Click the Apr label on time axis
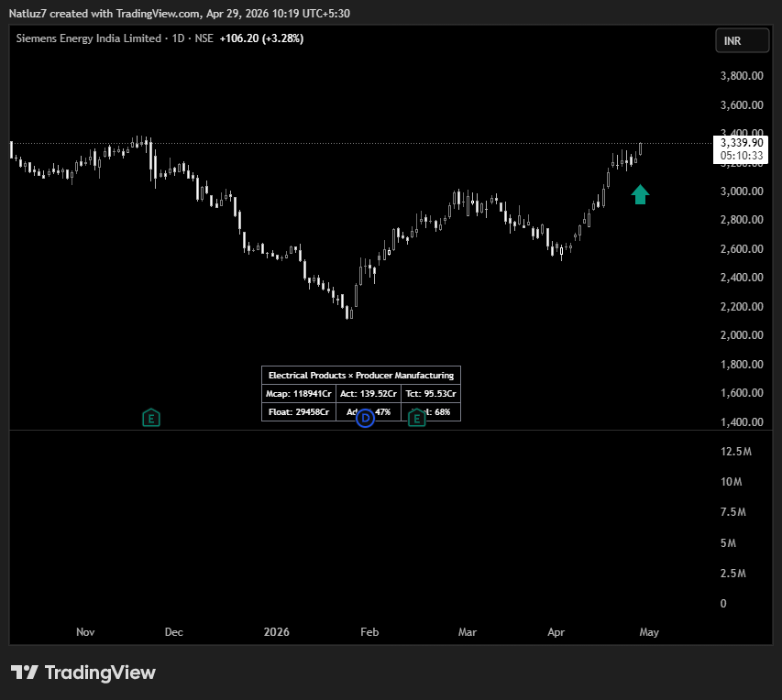This screenshot has width=782, height=700. tap(556, 632)
